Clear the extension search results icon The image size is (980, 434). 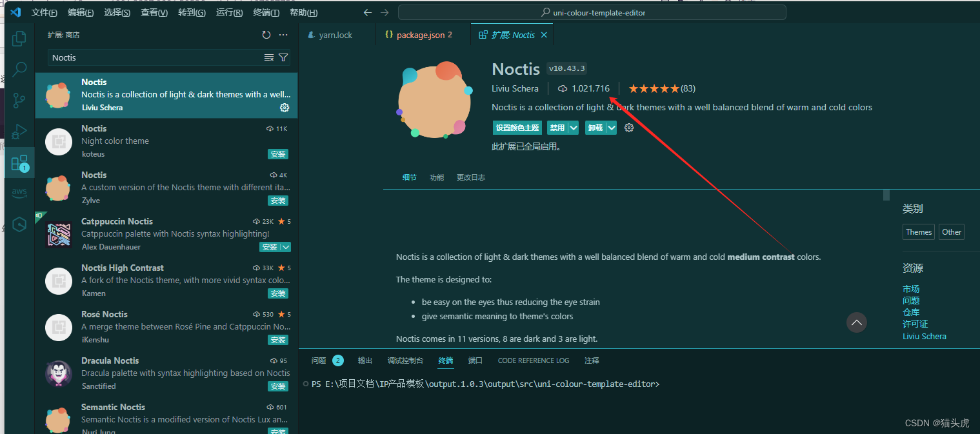268,57
